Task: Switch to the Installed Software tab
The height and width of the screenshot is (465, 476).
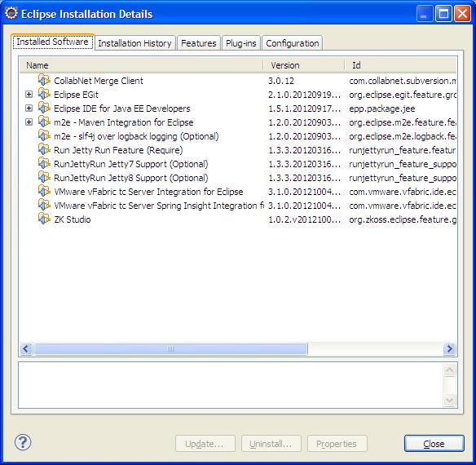Action: tap(53, 42)
